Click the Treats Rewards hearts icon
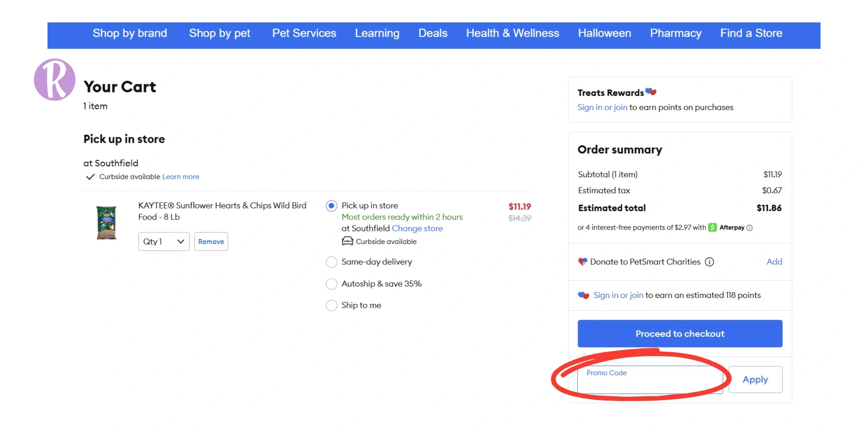 651,92
